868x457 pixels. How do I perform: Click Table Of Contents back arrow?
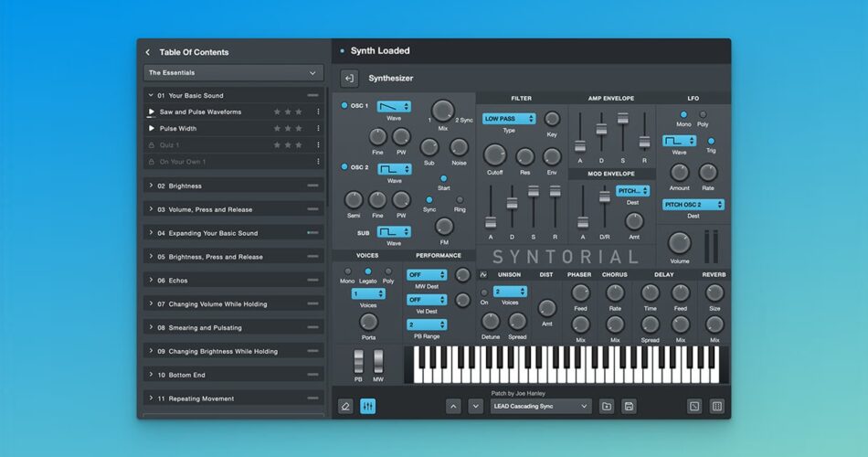[x=148, y=52]
